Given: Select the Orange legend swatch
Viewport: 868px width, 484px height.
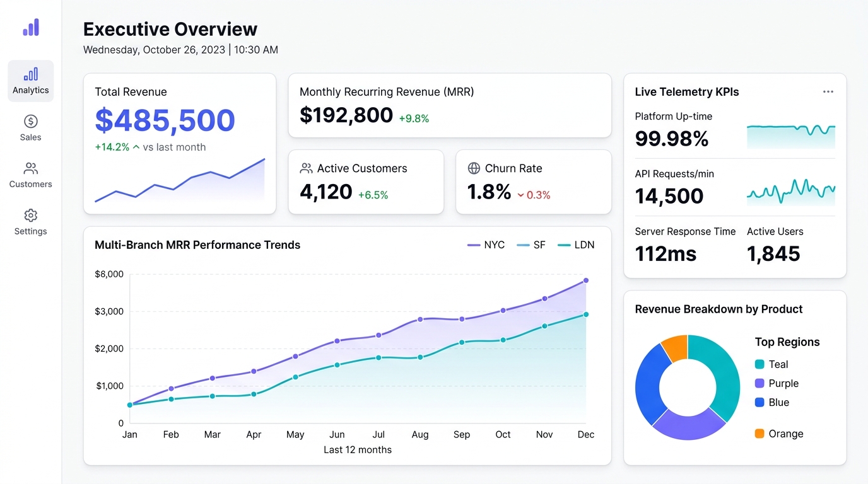Looking at the screenshot, I should 759,434.
